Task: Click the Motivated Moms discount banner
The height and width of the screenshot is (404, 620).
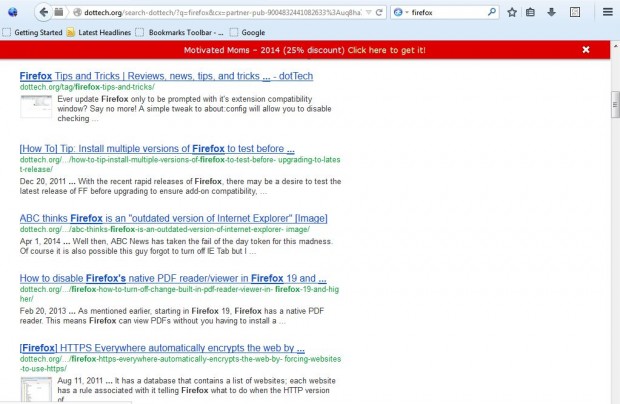Action: [304, 50]
